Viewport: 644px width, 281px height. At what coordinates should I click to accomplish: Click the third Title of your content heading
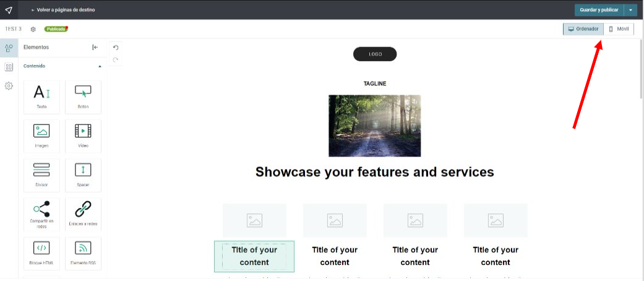(415, 256)
